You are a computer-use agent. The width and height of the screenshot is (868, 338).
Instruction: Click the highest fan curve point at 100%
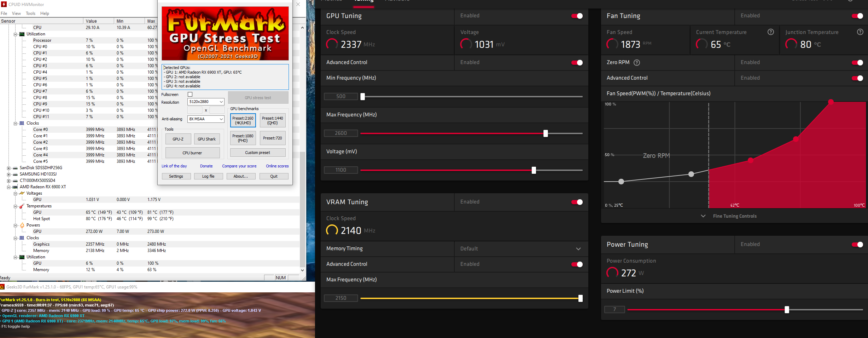click(831, 102)
